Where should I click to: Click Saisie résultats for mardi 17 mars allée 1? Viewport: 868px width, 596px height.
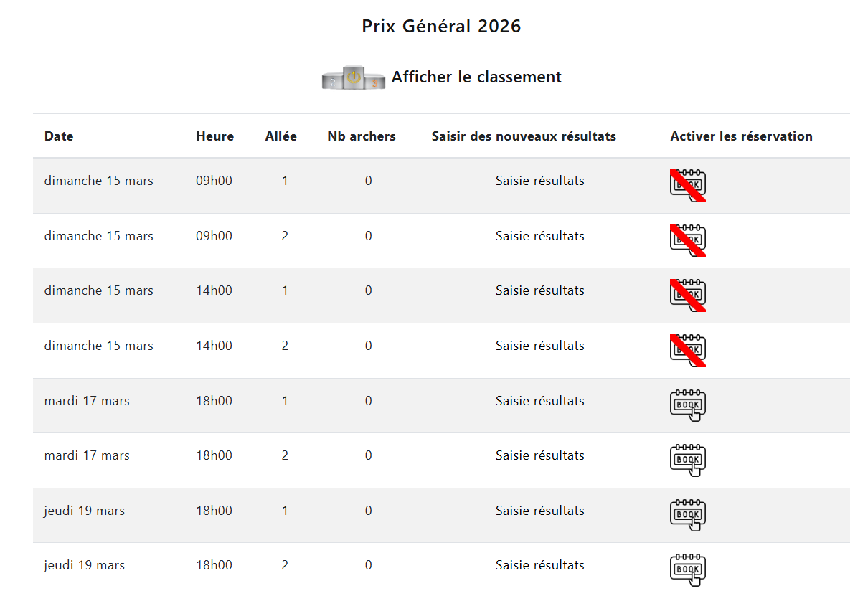[539, 400]
